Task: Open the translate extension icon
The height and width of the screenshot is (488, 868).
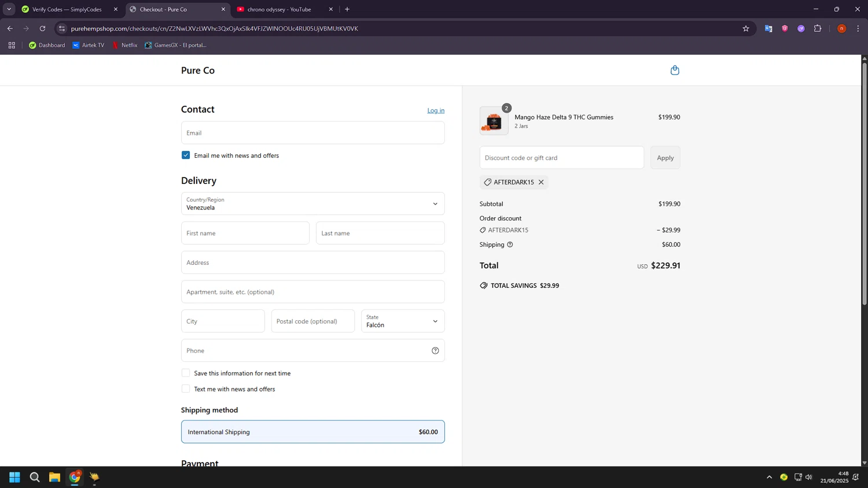Action: pos(768,28)
